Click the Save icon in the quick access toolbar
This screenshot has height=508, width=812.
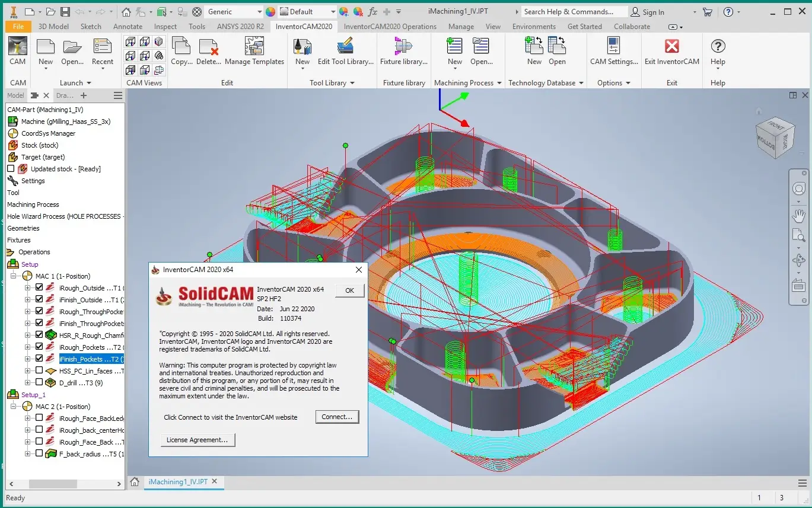click(65, 11)
